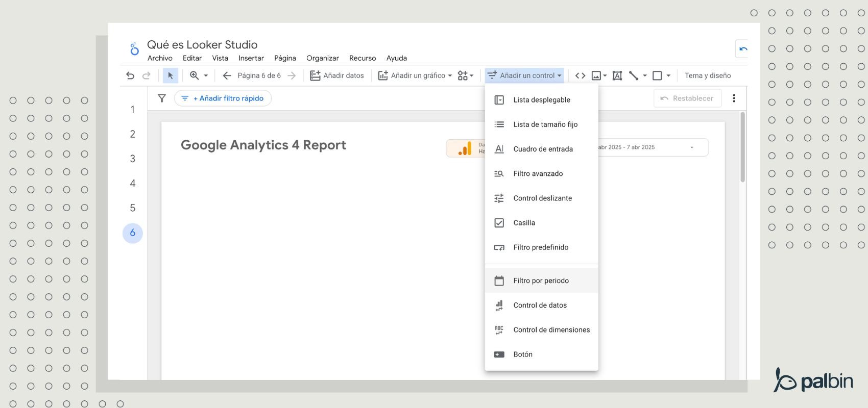This screenshot has width=868, height=408.
Task: Click Añadir filtro rápido button
Action: (x=223, y=98)
